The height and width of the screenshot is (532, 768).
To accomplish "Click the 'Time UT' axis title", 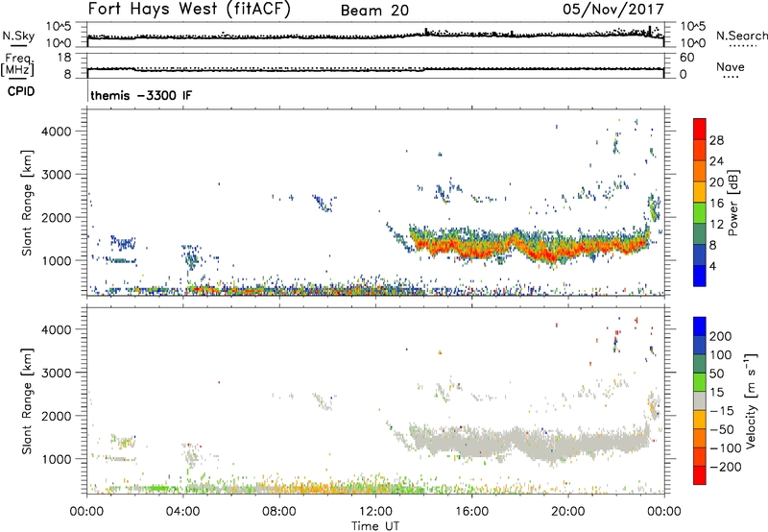I will tap(375, 526).
